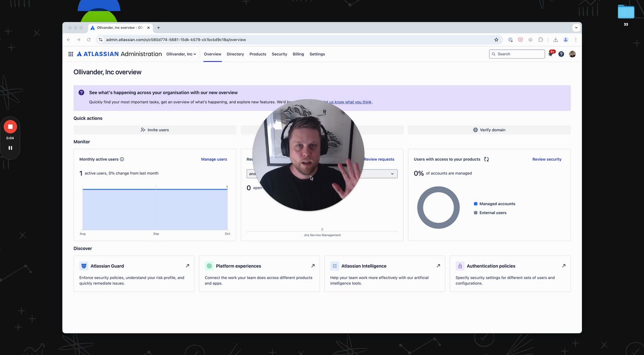Open the notifications bell with 9+ badge

pyautogui.click(x=551, y=54)
